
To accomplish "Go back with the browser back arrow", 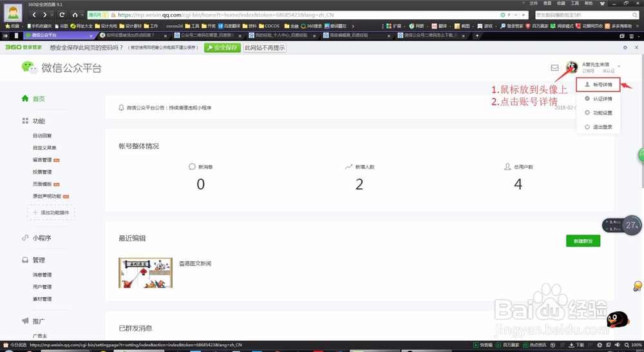I will coord(34,15).
